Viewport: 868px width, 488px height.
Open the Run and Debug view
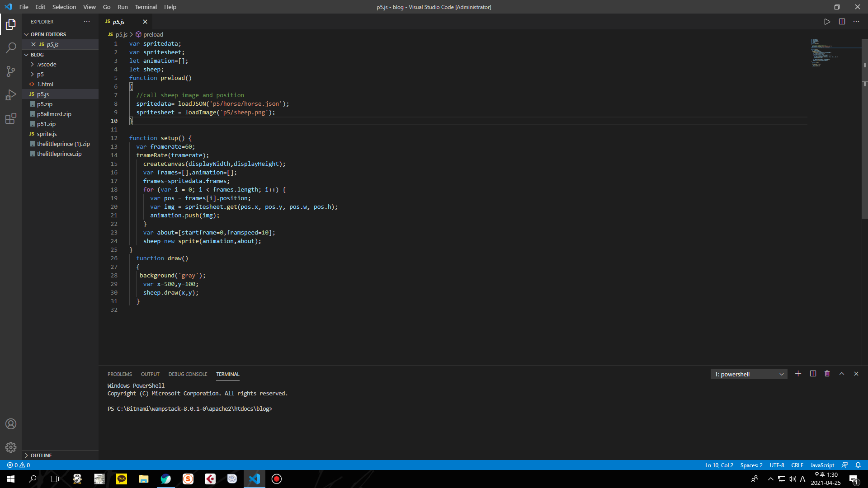(x=11, y=95)
